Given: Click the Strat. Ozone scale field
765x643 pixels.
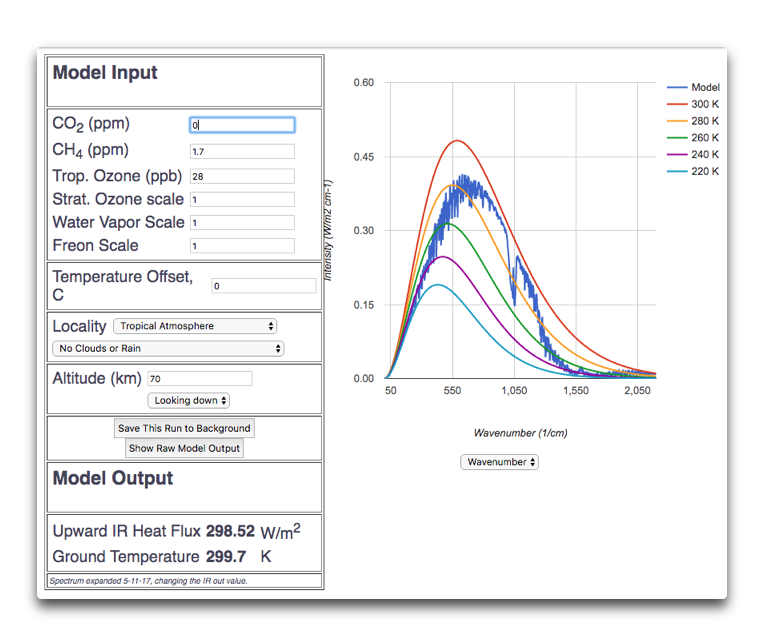Looking at the screenshot, I should (242, 199).
